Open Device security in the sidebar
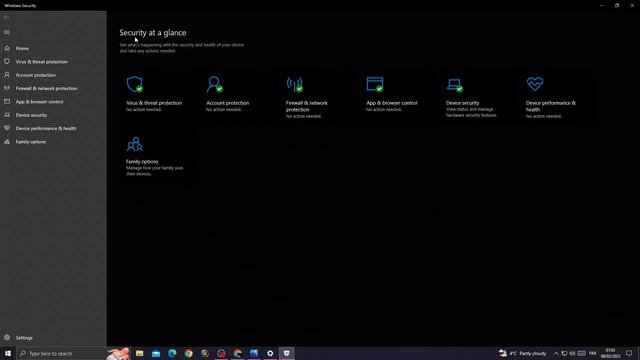This screenshot has height=360, width=640. point(53,115)
